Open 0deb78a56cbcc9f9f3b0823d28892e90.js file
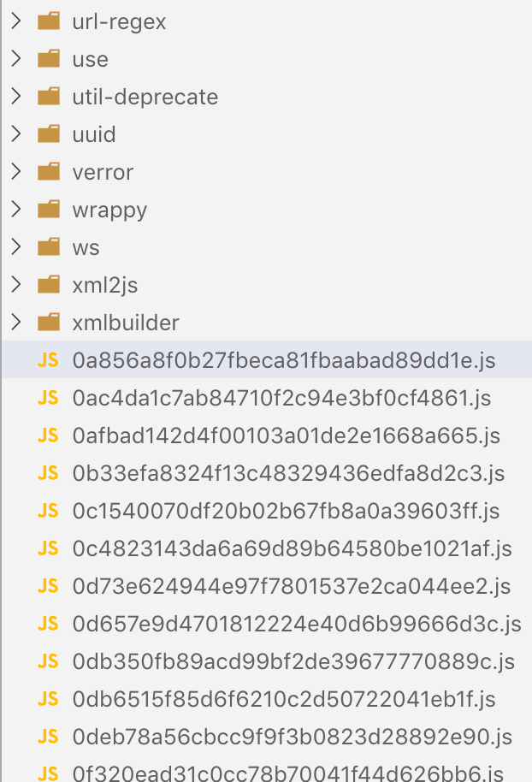The width and height of the screenshot is (532, 782). click(267, 737)
